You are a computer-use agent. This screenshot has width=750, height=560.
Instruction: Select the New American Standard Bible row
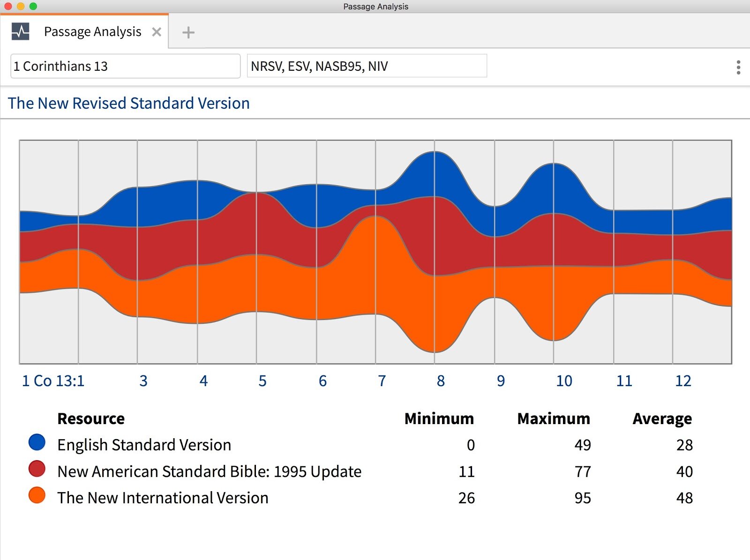[209, 471]
